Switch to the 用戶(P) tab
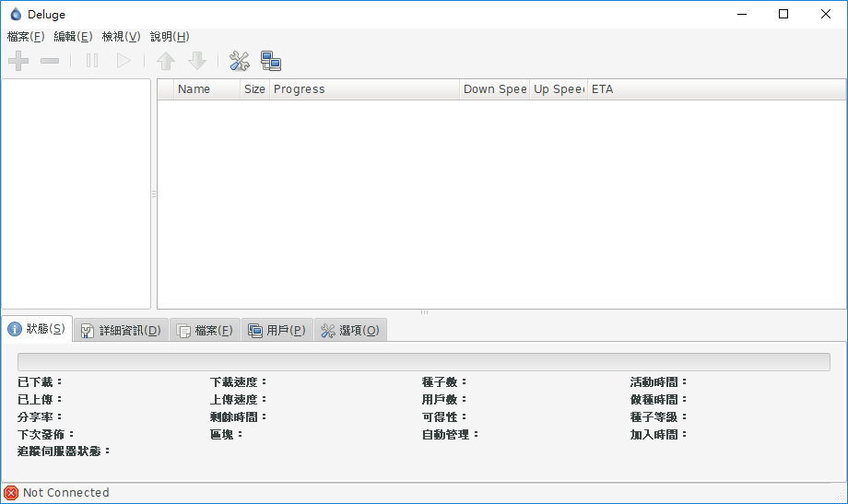 pos(277,330)
